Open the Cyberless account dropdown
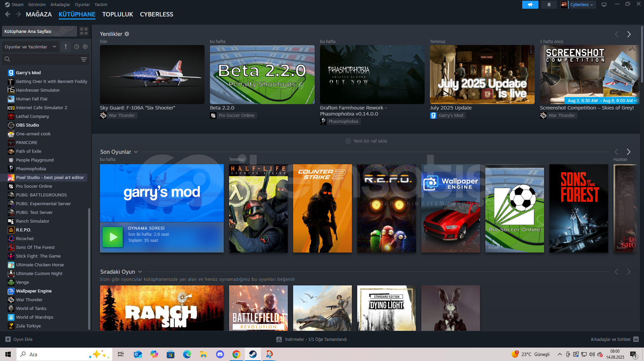Viewport: 644px width, 361px height. 582,5
